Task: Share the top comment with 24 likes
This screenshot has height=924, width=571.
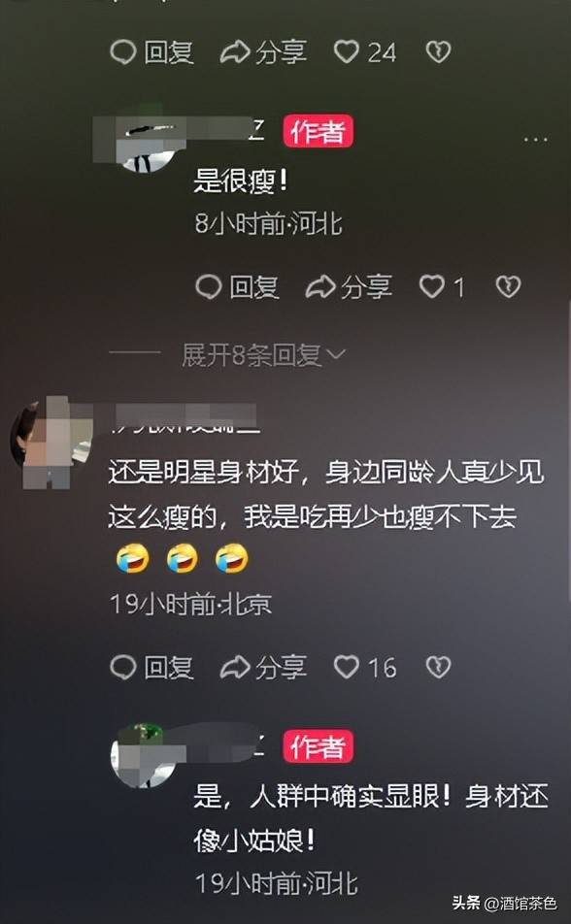Action: pyautogui.click(x=263, y=52)
